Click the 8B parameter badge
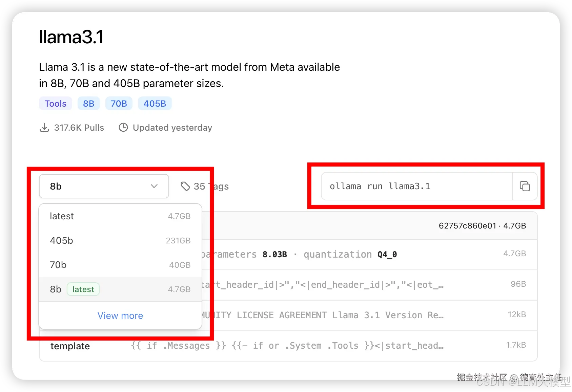This screenshot has height=392, width=572. [88, 103]
